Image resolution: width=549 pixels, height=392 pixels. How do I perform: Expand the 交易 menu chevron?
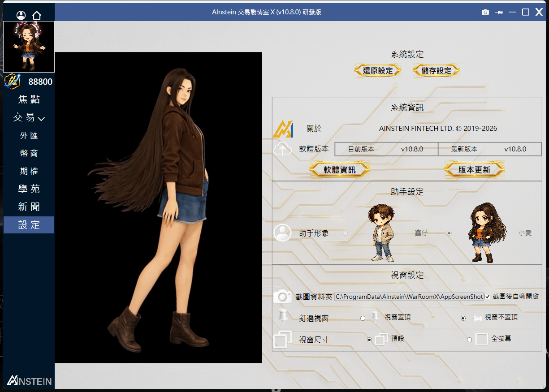41,119
